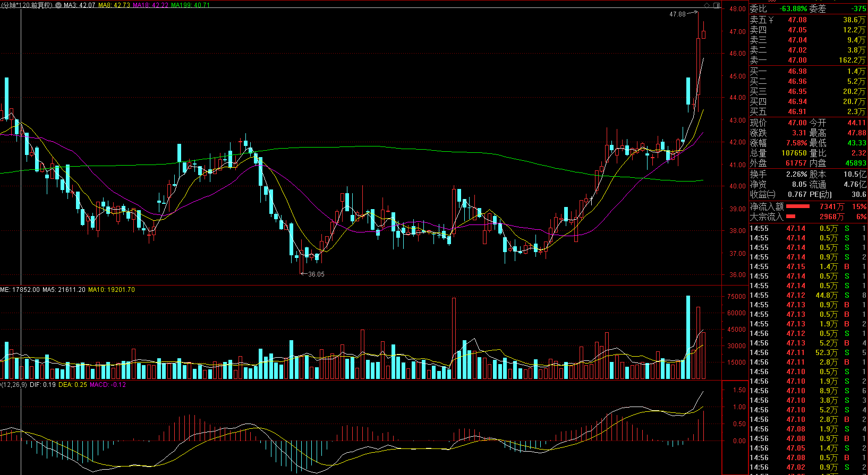Select the 卖一 volume 162.2万
Viewport: 868px width, 475px height.
pyautogui.click(x=852, y=60)
